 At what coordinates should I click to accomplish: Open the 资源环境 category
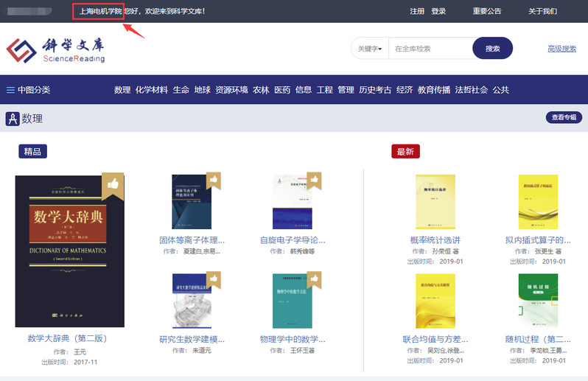(232, 90)
